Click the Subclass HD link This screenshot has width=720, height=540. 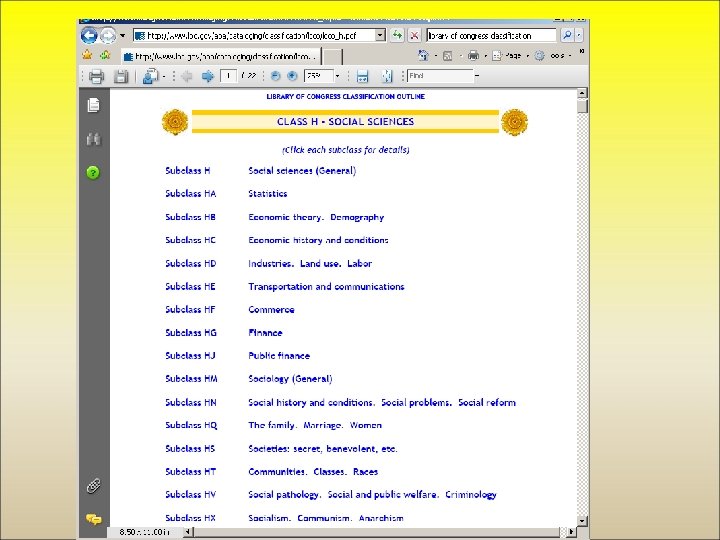191,264
